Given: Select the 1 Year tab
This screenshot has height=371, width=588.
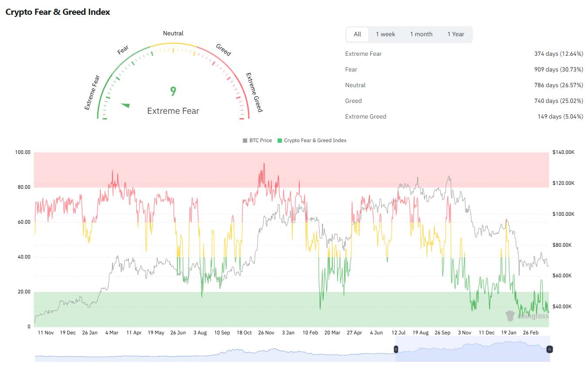Looking at the screenshot, I should click(455, 34).
